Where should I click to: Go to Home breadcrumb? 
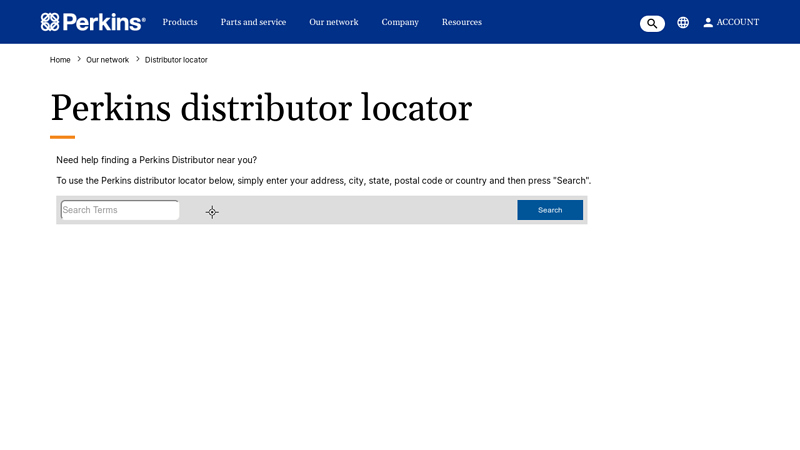pos(60,60)
